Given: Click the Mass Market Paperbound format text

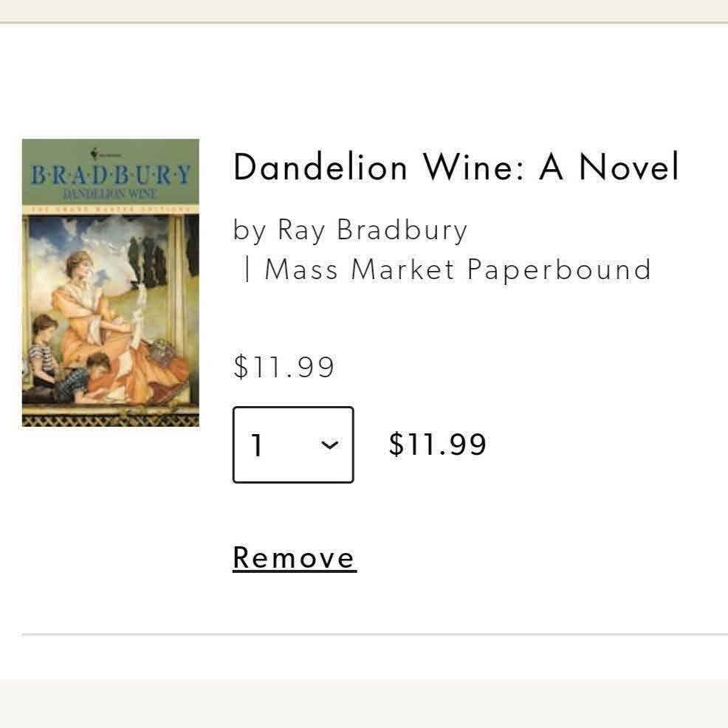Looking at the screenshot, I should 458,269.
